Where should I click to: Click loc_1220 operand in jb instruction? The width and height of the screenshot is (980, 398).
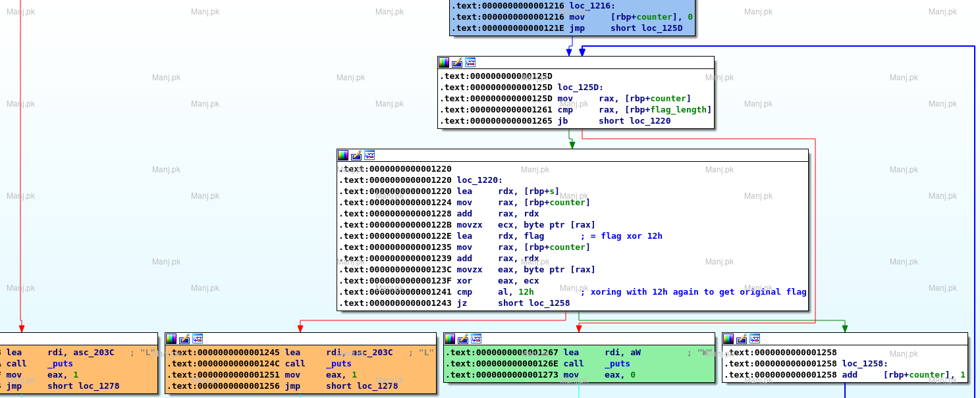(649, 121)
